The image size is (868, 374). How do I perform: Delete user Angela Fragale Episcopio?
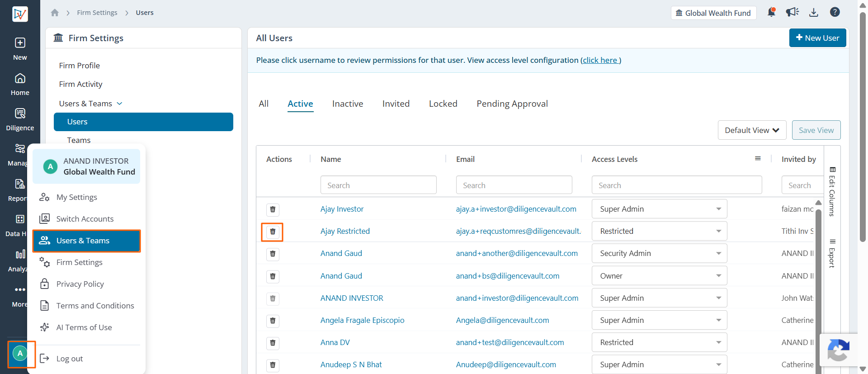coord(273,321)
